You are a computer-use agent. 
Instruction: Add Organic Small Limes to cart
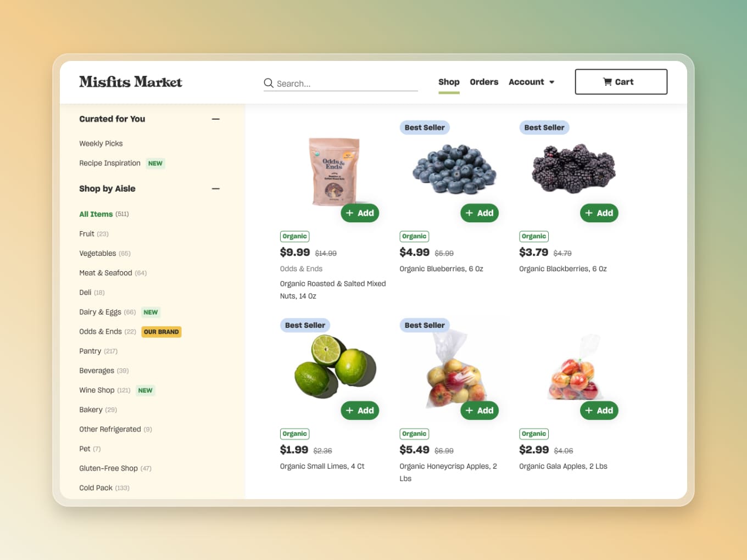pos(360,411)
